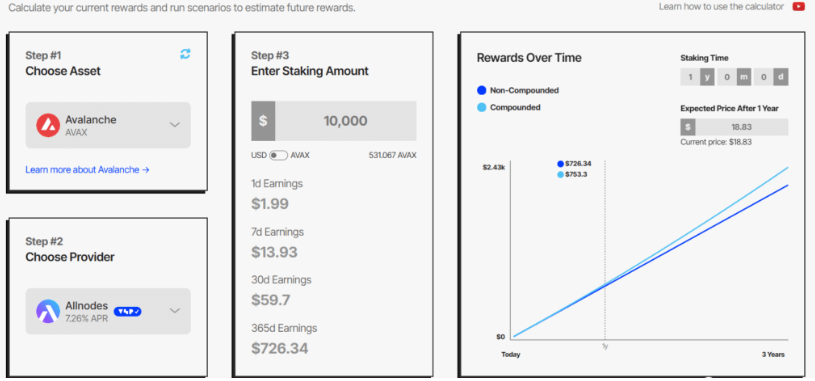Click the dollar sign beside staking amount
Image resolution: width=815 pixels, height=381 pixels.
click(x=263, y=121)
